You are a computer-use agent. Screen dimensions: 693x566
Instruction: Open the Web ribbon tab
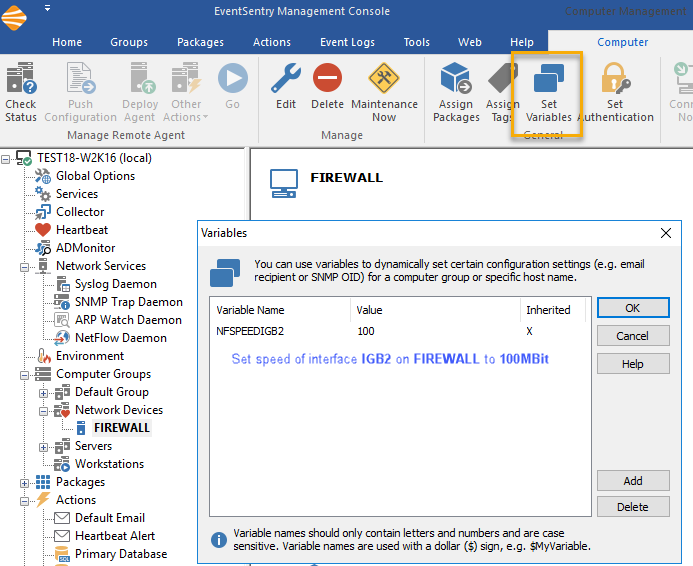pos(469,42)
